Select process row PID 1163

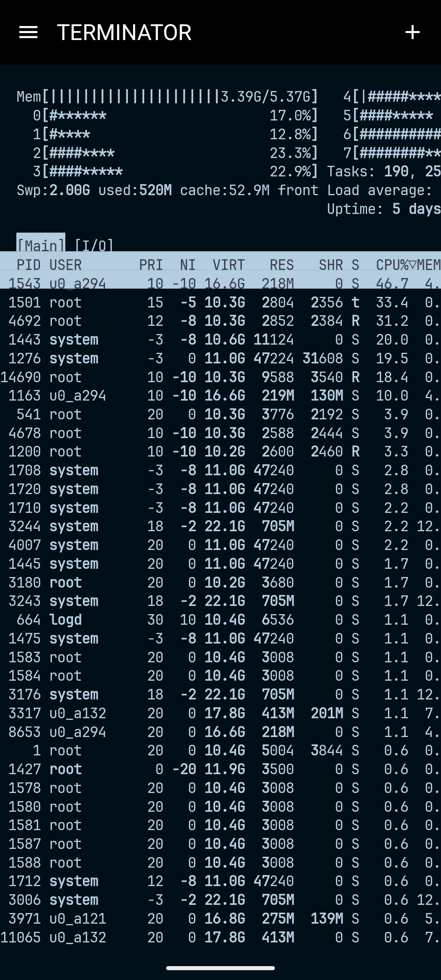[220, 396]
